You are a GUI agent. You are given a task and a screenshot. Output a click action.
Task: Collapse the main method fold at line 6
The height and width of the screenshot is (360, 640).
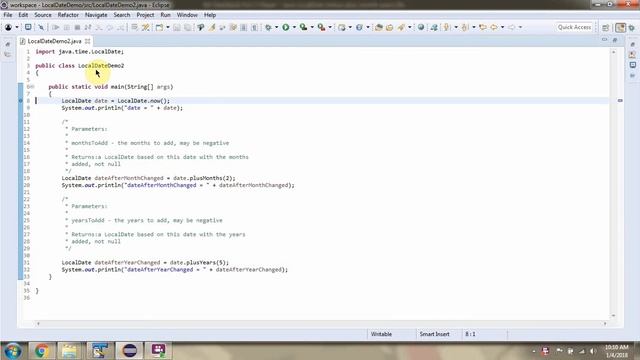click(x=32, y=87)
